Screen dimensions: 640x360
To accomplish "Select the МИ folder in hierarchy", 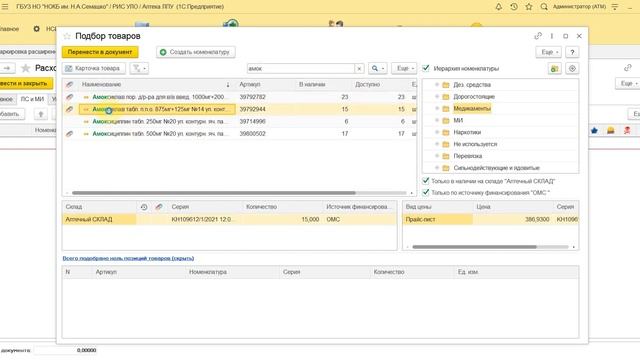I will click(x=458, y=120).
